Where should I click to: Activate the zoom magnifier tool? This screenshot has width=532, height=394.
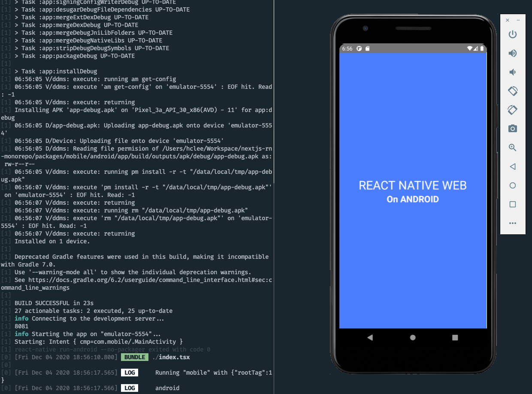(x=512, y=148)
